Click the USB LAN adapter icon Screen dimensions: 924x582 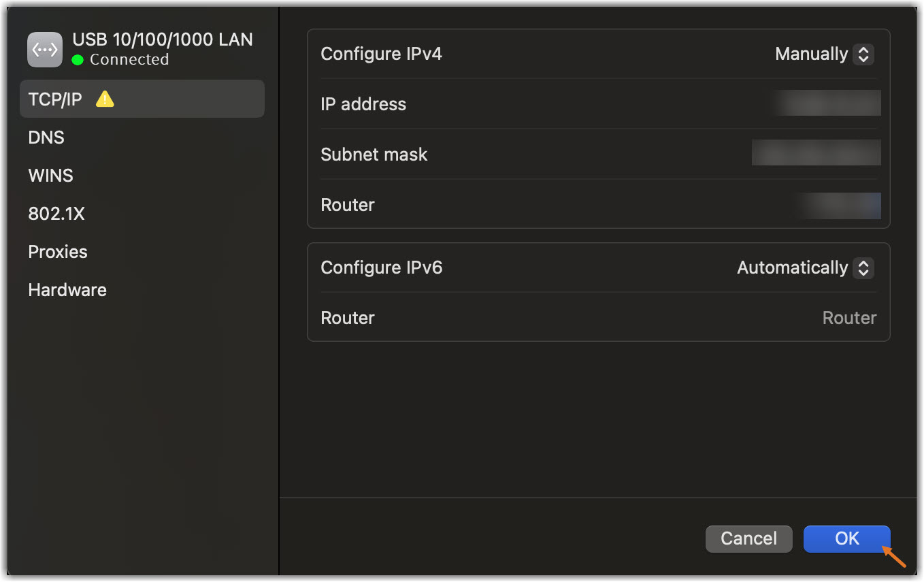(45, 50)
